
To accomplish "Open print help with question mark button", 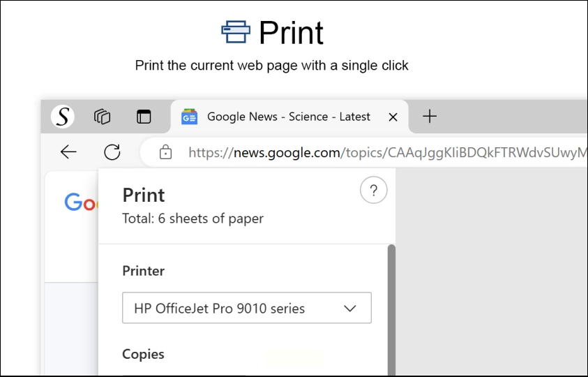I will click(374, 191).
